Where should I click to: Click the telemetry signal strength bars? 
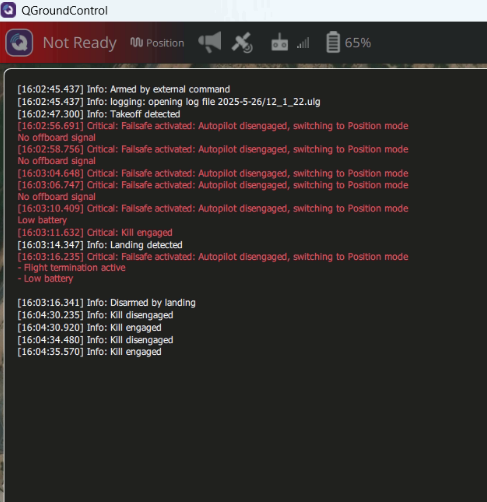click(303, 43)
